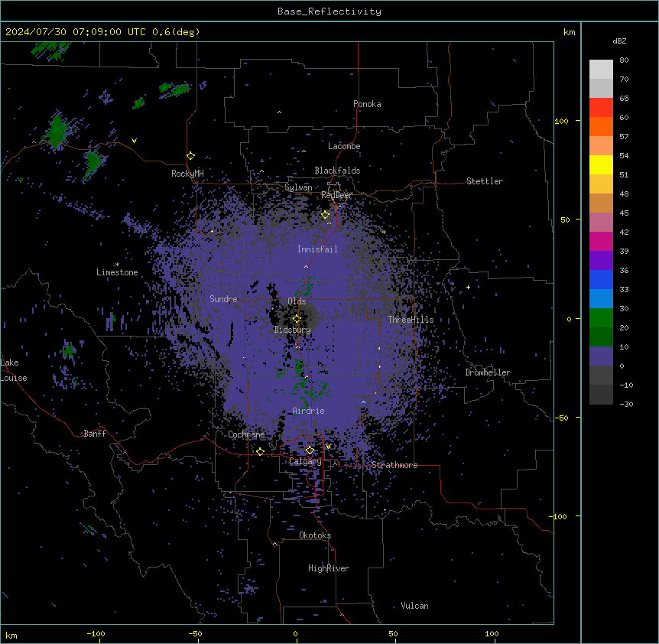Select the Drumheller map label
This screenshot has width=659, height=644.
click(x=488, y=372)
